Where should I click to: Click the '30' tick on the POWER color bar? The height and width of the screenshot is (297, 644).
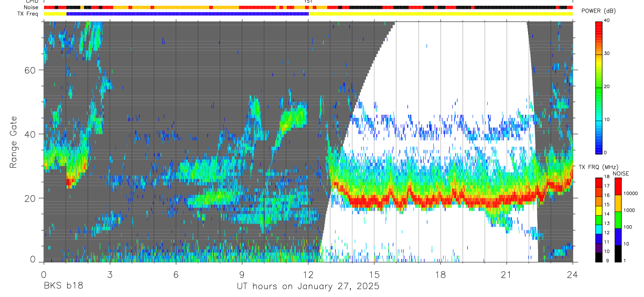(607, 53)
